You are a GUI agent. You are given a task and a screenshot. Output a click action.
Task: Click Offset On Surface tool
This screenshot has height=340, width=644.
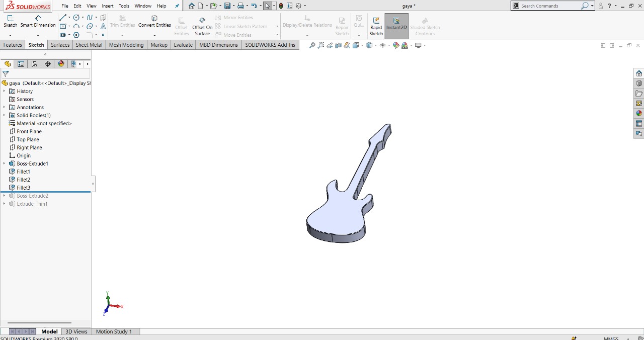tap(202, 27)
